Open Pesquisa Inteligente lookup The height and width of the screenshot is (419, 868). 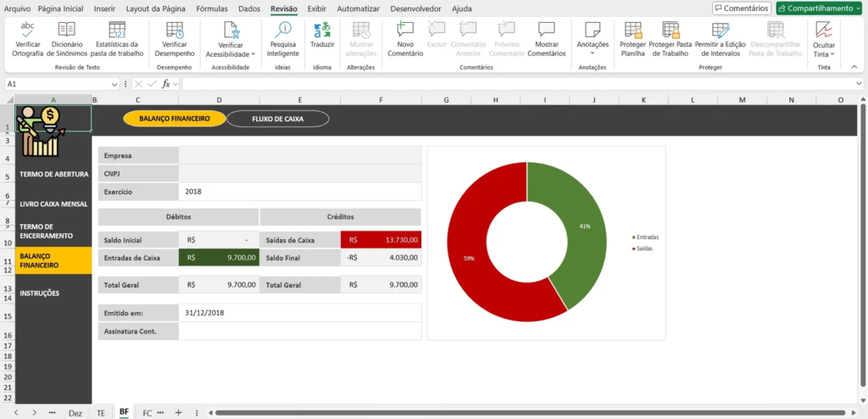click(283, 31)
